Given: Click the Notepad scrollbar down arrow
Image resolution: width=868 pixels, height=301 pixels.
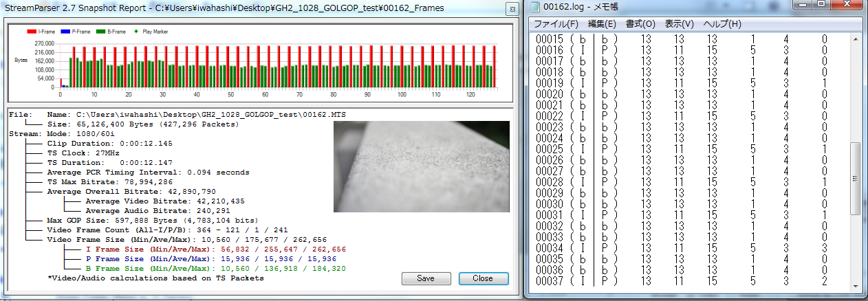Looking at the screenshot, I should coord(856,288).
